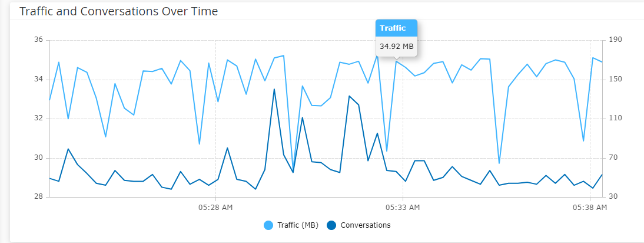The width and height of the screenshot is (644, 243).
Task: Click the tallest Conversations line peak
Action: 274,89
